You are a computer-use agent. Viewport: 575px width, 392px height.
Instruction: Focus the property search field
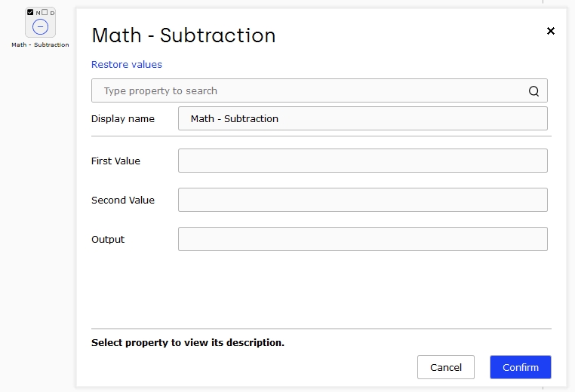(x=319, y=90)
